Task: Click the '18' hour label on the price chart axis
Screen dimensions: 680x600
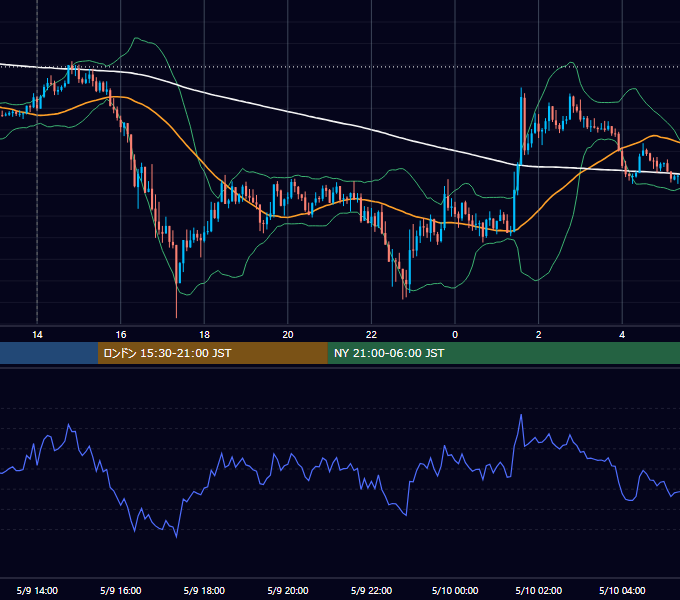Action: [204, 335]
